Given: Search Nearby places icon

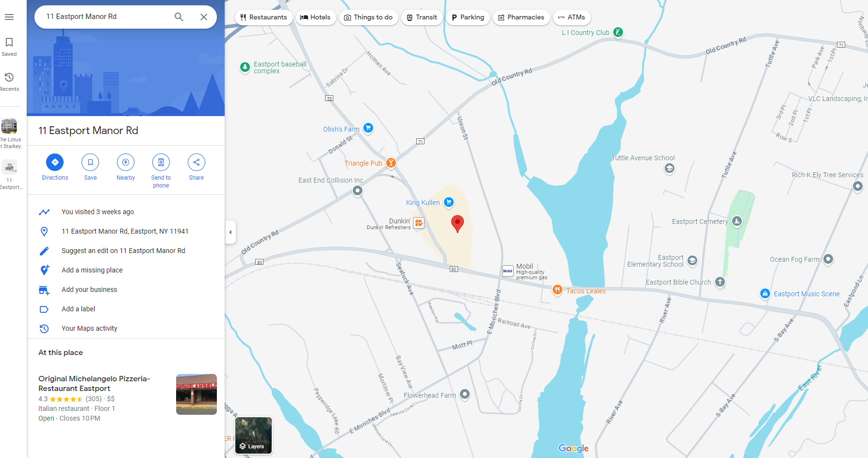Looking at the screenshot, I should pyautogui.click(x=126, y=162).
